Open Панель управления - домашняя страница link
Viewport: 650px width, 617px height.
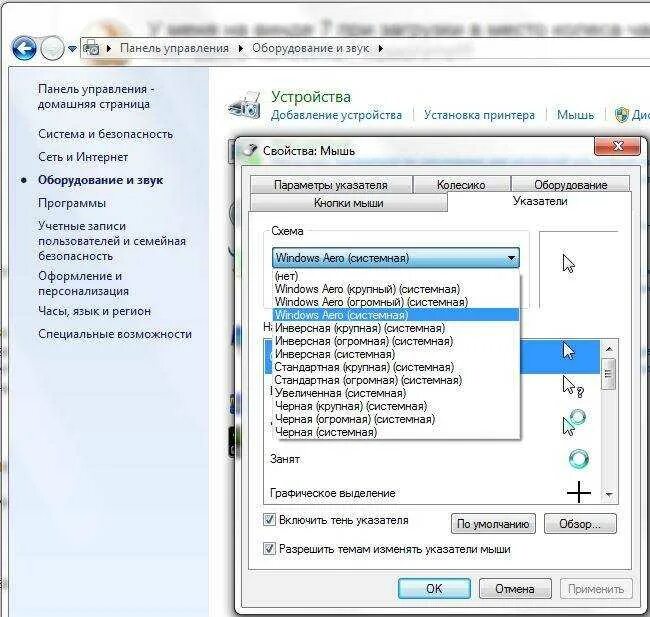click(x=96, y=96)
